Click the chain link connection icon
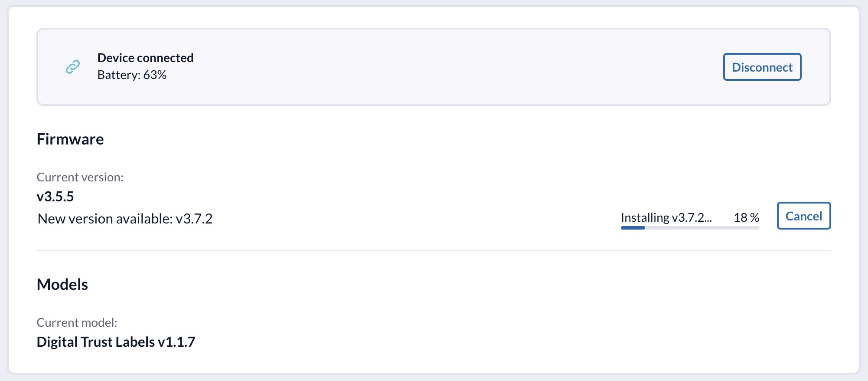Screen dimensions: 868x381 tap(73, 67)
